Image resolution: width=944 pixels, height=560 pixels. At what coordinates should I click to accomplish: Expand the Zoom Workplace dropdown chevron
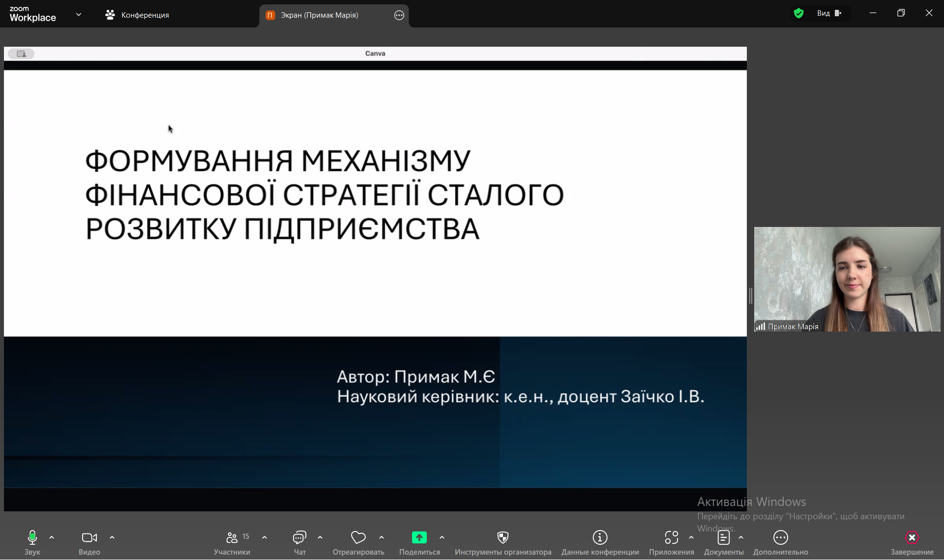point(79,15)
